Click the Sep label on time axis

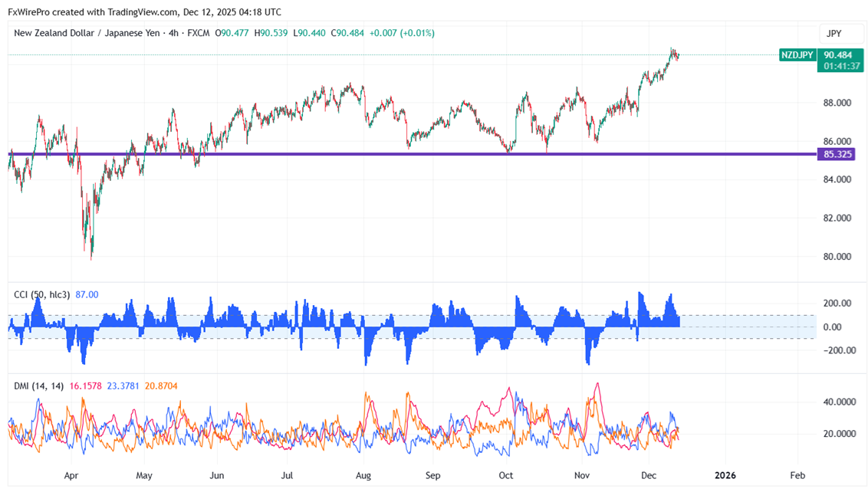[433, 476]
